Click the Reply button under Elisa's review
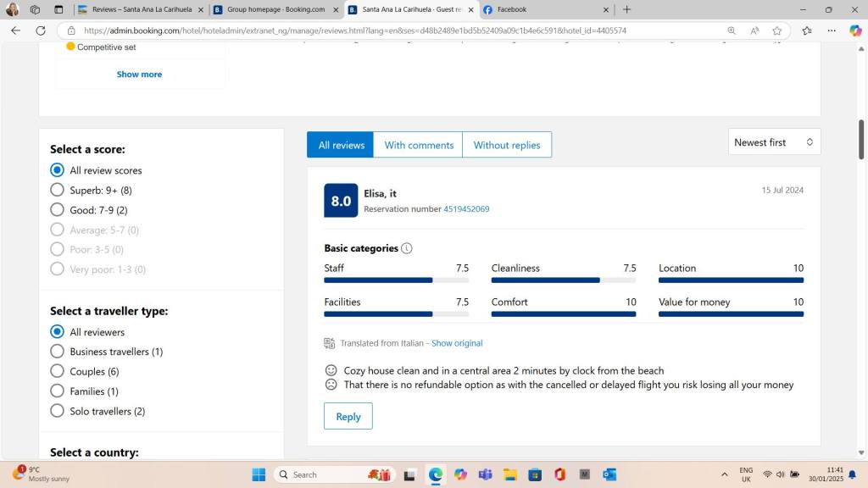The width and height of the screenshot is (868, 488). 348,416
